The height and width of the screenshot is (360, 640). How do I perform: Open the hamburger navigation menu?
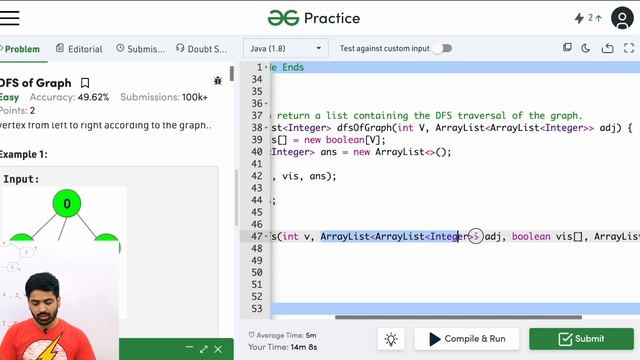point(9,18)
